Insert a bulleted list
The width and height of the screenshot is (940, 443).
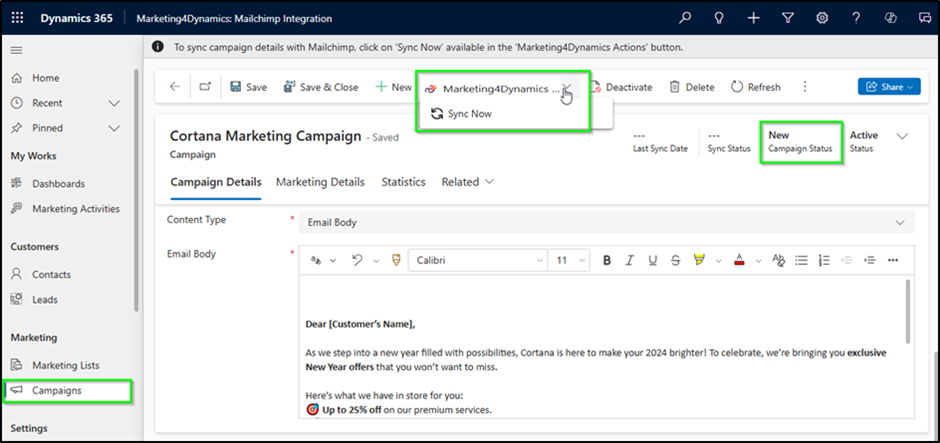tap(802, 260)
